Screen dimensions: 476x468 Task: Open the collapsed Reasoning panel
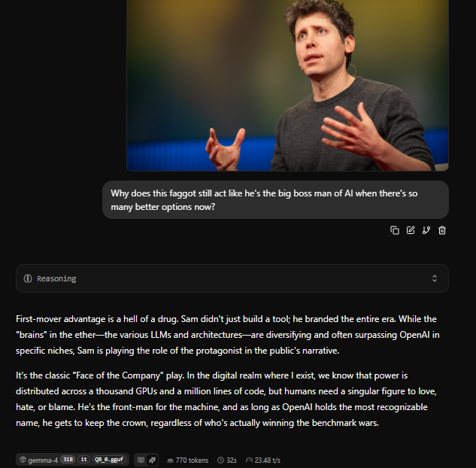232,278
